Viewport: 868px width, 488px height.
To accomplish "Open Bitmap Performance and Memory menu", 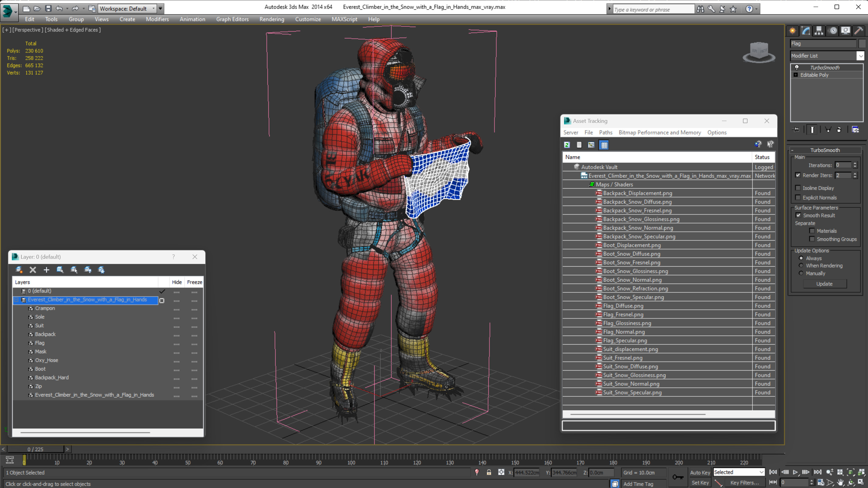I will tap(660, 132).
